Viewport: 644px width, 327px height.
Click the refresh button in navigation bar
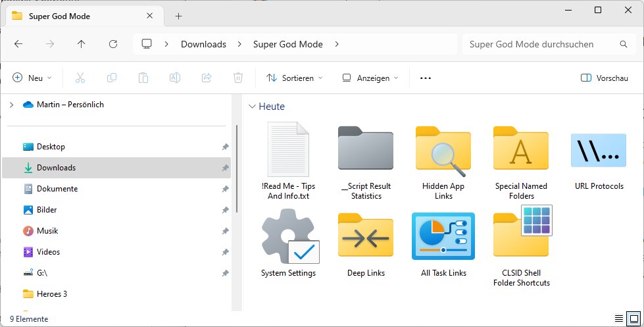click(x=112, y=44)
